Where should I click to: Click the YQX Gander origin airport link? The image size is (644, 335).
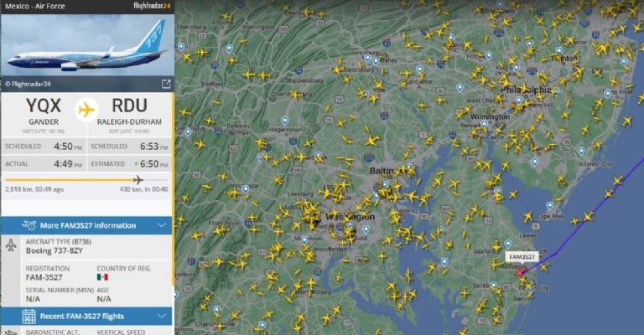coord(44,111)
